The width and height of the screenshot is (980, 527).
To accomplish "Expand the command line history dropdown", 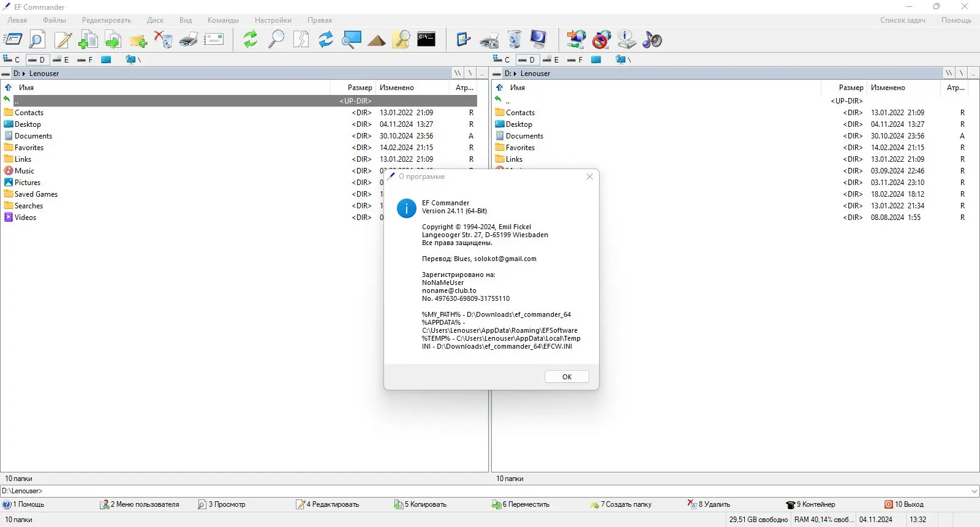I will pyautogui.click(x=974, y=491).
